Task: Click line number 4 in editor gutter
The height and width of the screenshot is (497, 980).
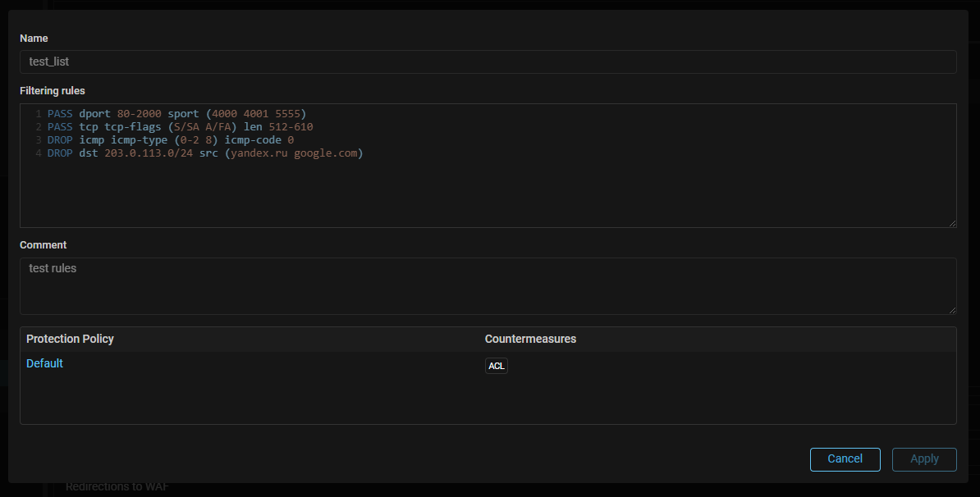Action: click(38, 153)
